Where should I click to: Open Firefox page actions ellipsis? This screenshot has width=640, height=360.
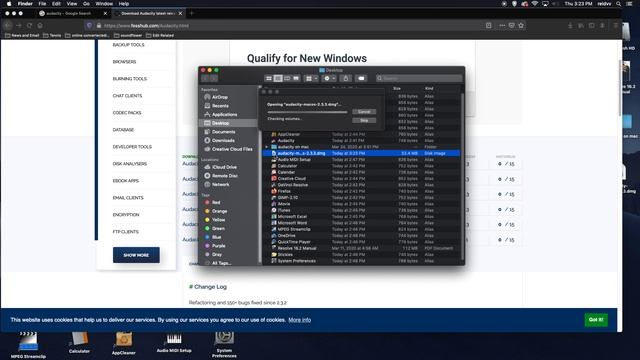pos(502,25)
